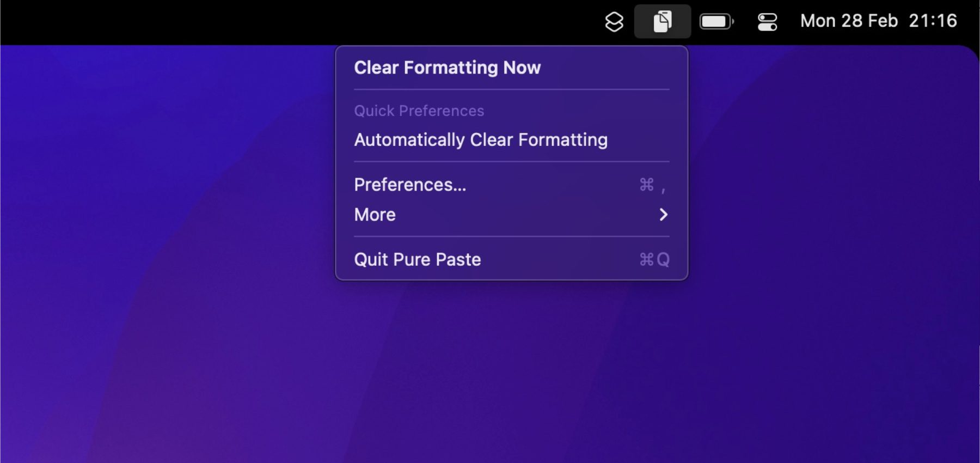Screen dimensions: 980x463
Task: Click the battery status icon
Action: 716,22
